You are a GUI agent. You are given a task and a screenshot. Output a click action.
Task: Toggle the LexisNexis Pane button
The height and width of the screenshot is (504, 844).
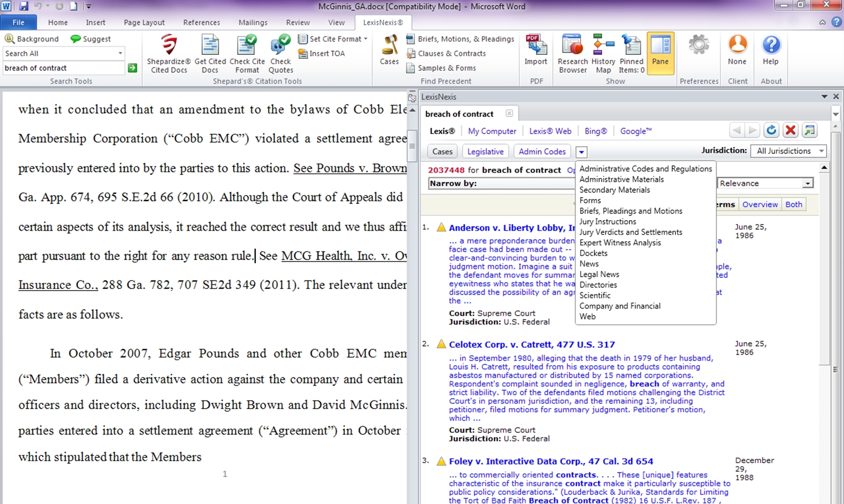point(660,54)
